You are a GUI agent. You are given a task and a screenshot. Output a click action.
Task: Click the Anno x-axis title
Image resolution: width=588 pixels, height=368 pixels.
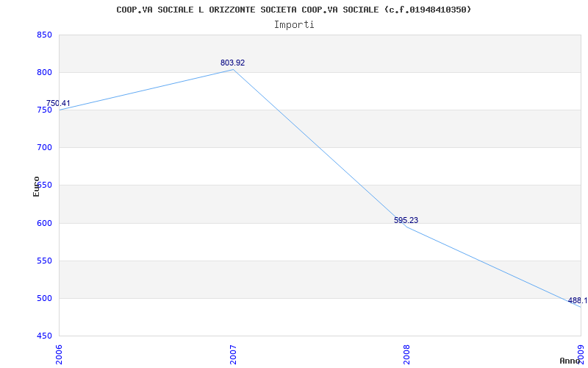click(x=569, y=361)
